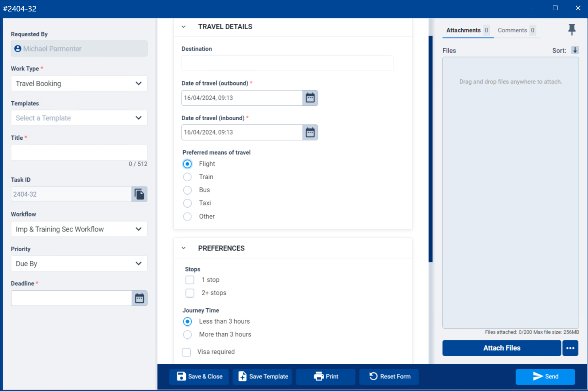This screenshot has height=391, width=588.
Task: Switch to the Attachments tab
Action: pos(463,30)
